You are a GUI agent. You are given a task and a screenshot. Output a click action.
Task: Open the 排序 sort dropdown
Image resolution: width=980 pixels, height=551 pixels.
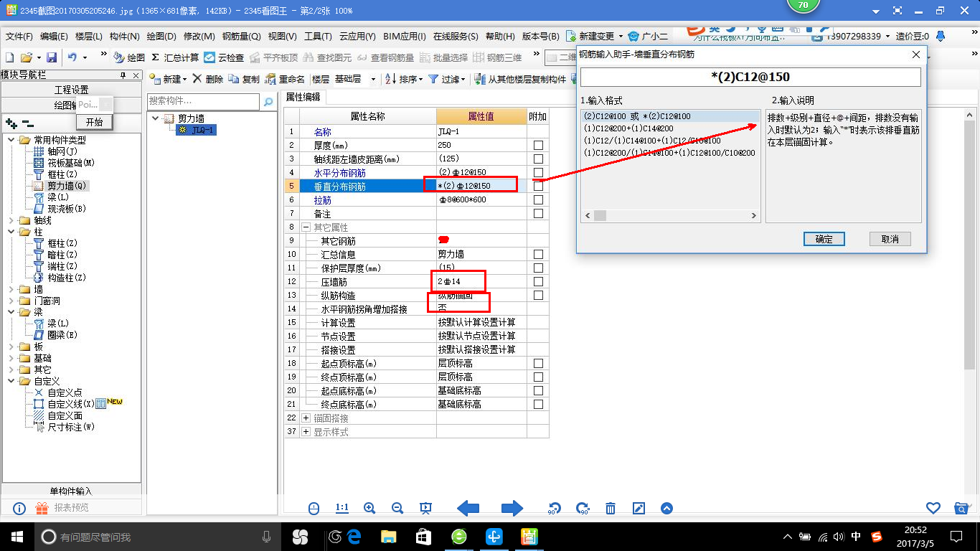point(405,79)
